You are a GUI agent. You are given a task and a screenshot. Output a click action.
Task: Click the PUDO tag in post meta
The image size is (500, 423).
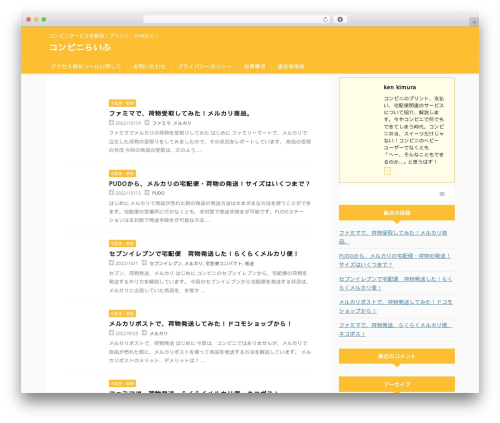coord(158,193)
